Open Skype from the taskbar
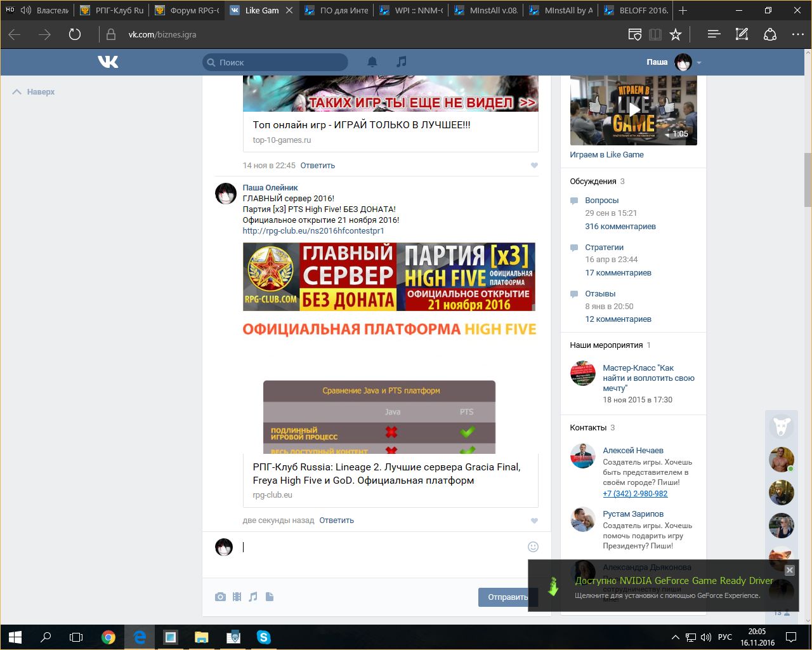812x650 pixels. (x=264, y=637)
